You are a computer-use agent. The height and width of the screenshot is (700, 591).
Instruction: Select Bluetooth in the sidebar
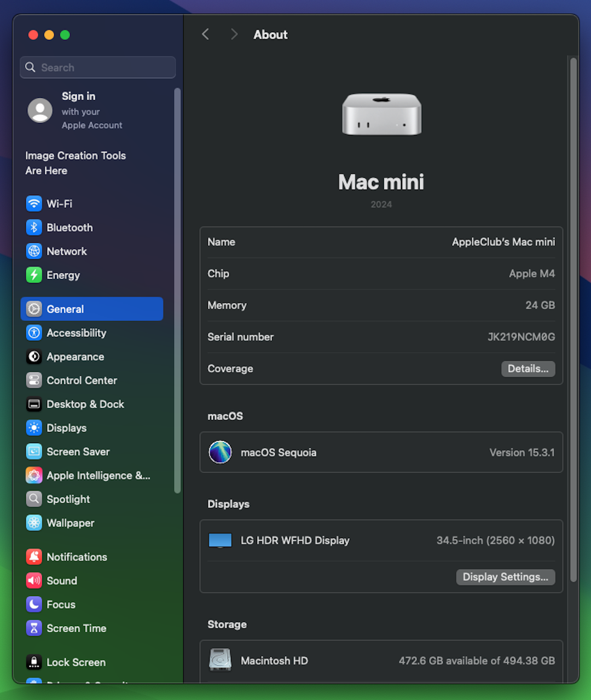point(69,227)
